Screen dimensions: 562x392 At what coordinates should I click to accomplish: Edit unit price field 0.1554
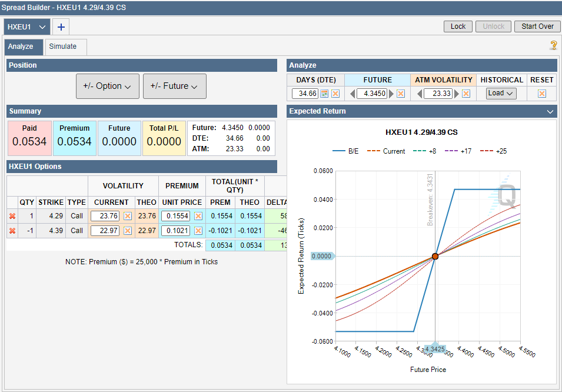(x=175, y=216)
